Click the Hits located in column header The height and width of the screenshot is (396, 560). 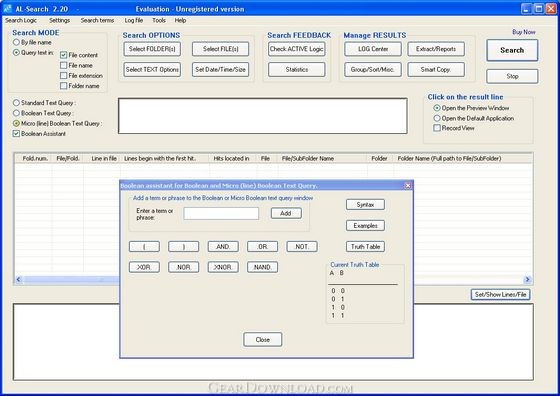[x=233, y=159]
